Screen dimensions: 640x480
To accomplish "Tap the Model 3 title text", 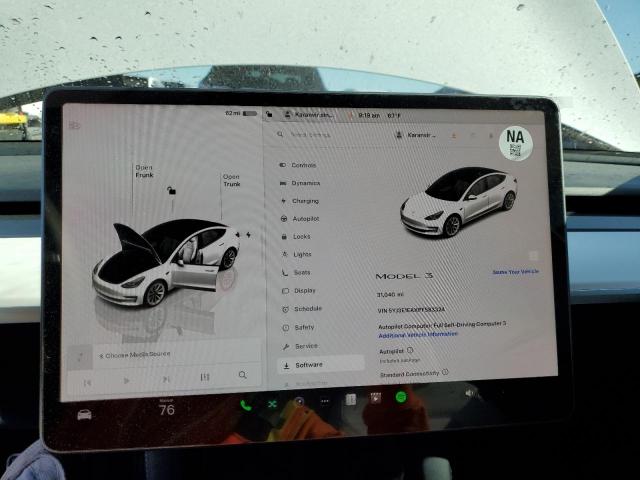I will tap(404, 276).
